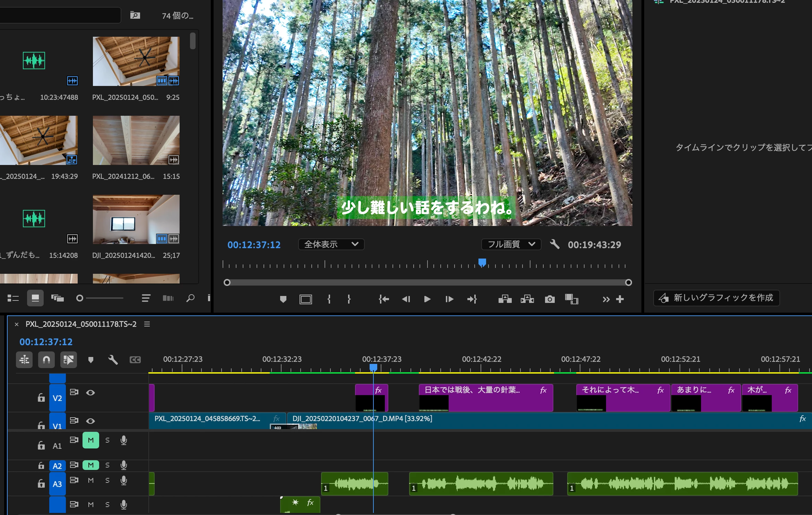Open the 全体表示 zoom level dropdown
Viewport: 812px width, 515px height.
pos(331,244)
